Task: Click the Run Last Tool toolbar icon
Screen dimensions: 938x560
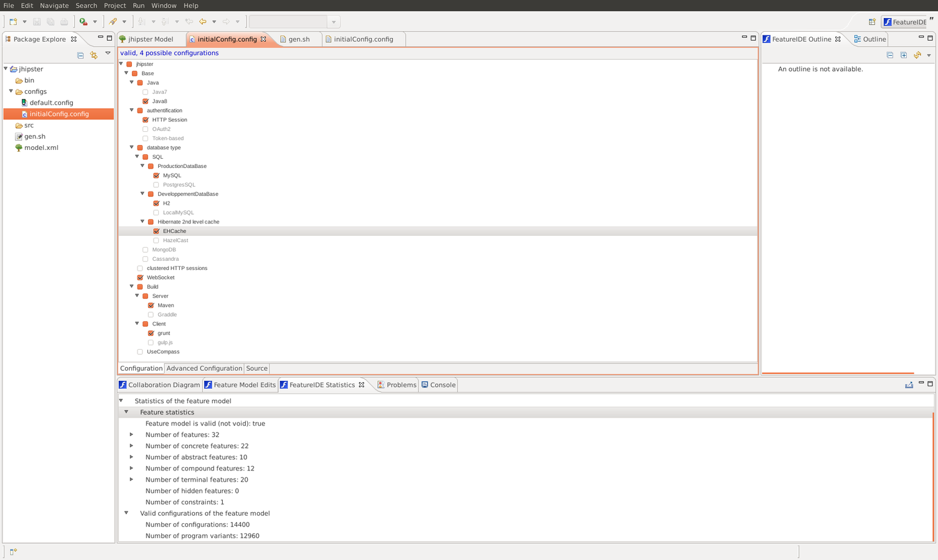Action: click(83, 22)
